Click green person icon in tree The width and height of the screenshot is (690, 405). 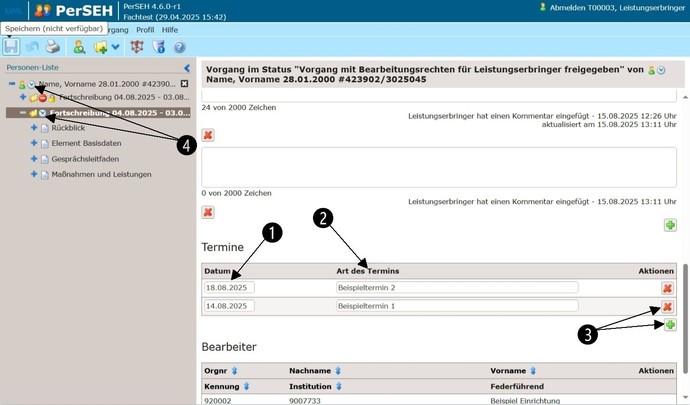click(22, 85)
